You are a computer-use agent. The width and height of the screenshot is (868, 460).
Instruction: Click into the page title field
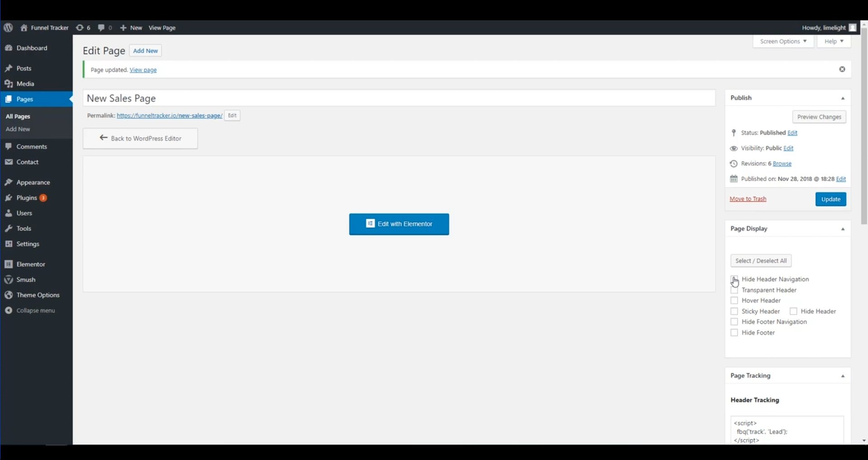point(399,98)
